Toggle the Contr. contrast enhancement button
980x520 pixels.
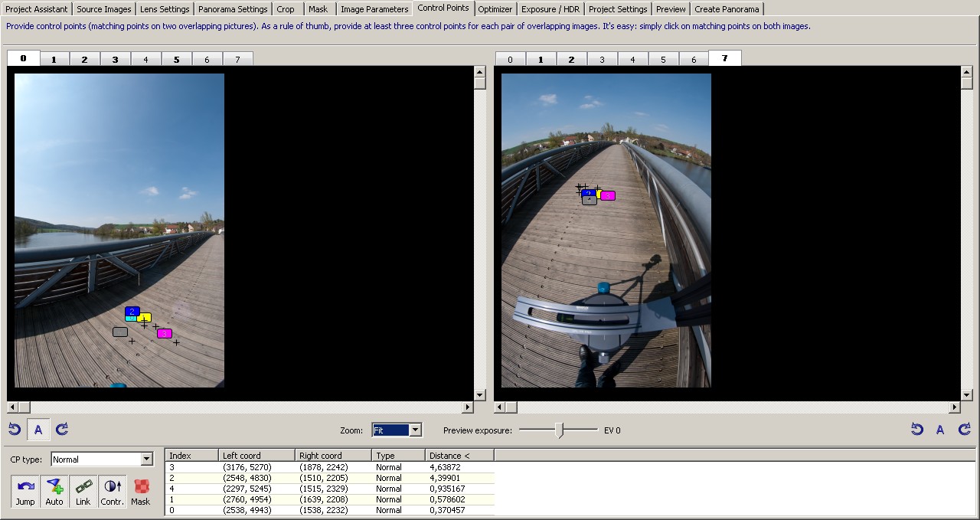click(112, 491)
